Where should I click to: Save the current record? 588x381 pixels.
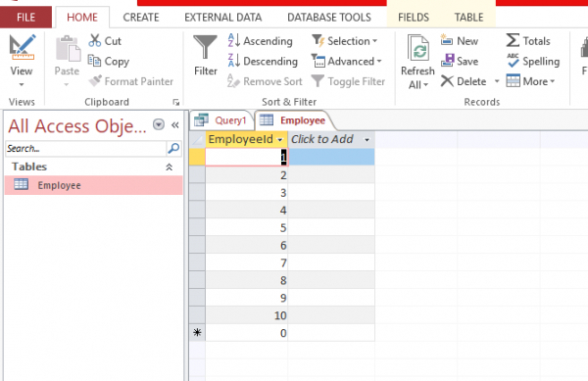coord(460,61)
